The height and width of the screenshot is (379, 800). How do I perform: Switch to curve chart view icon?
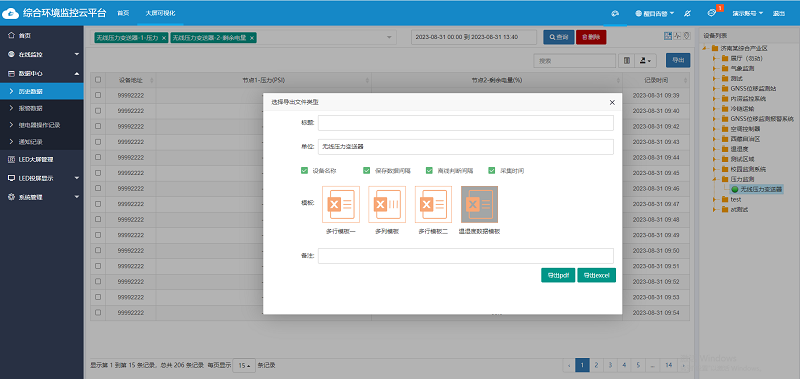click(677, 36)
